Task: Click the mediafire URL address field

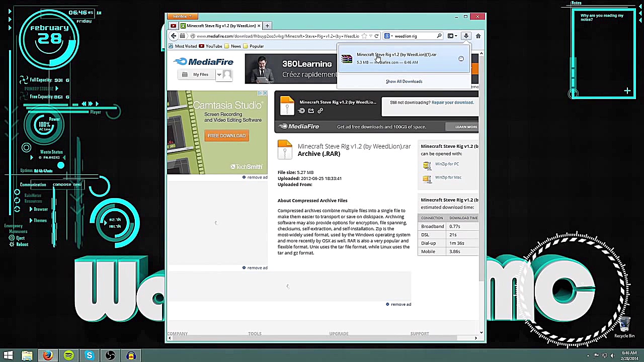Action: (278, 36)
